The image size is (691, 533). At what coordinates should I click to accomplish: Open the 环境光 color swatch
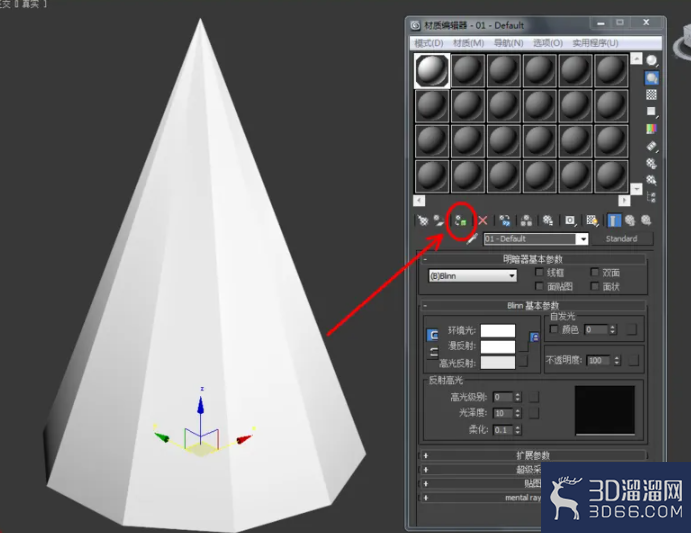(x=498, y=331)
